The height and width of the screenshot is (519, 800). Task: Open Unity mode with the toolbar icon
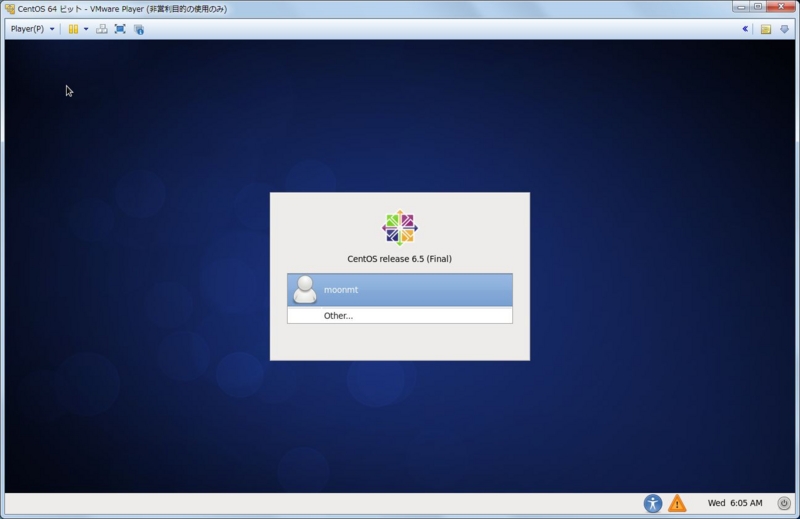[139, 29]
